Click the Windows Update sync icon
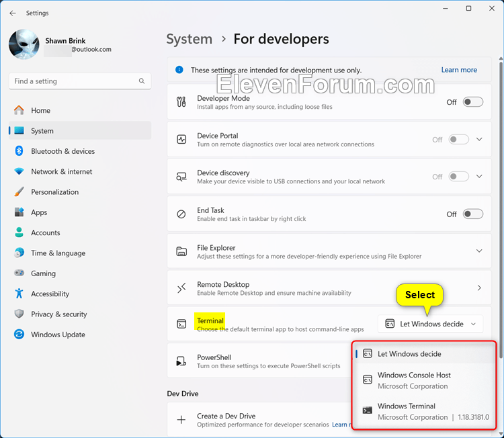Screen dimensions: 504x438 (19, 334)
